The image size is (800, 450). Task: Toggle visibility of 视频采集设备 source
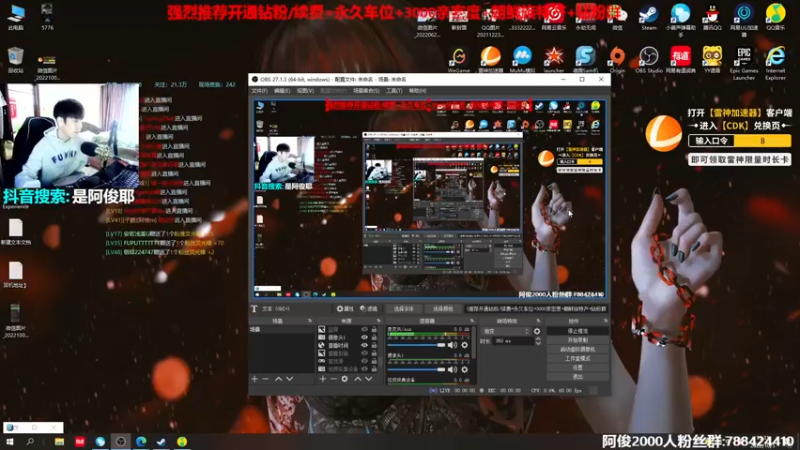click(364, 369)
